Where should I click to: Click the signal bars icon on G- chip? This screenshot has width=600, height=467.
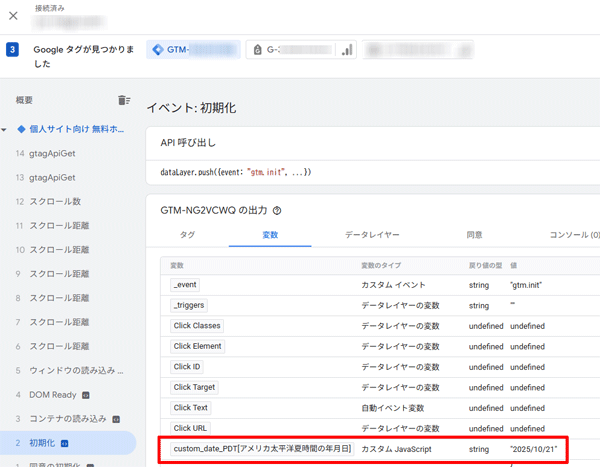(x=346, y=50)
